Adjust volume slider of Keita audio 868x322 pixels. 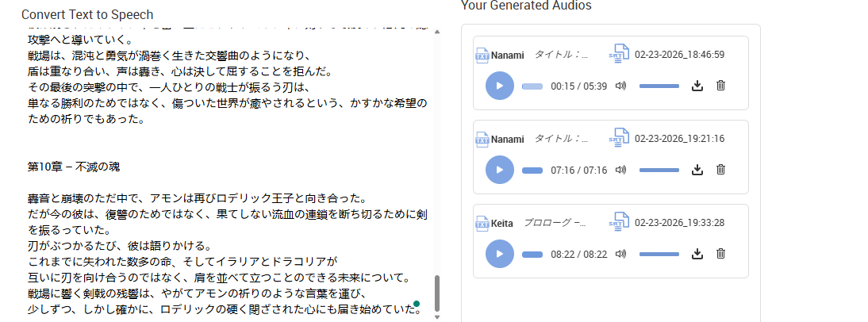pyautogui.click(x=659, y=254)
